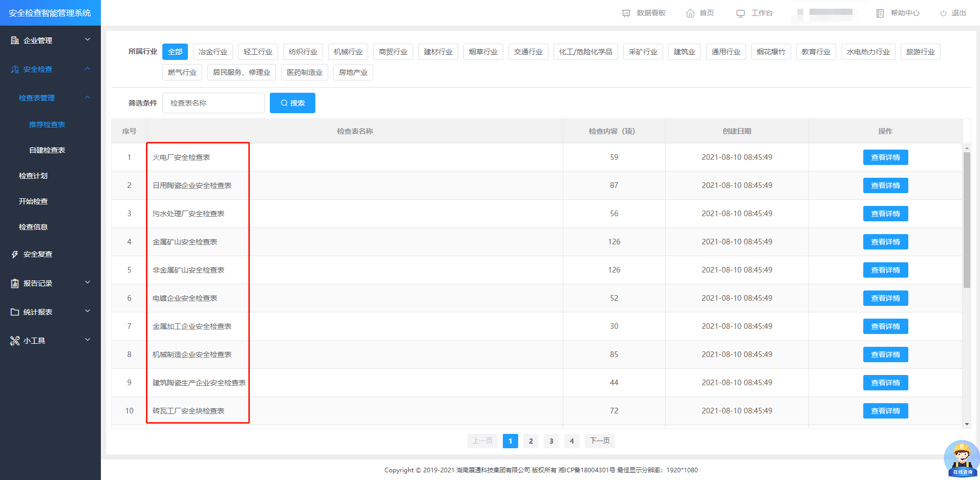Click the 安全复查 lightning icon in sidebar
980x480 pixels.
click(x=15, y=254)
